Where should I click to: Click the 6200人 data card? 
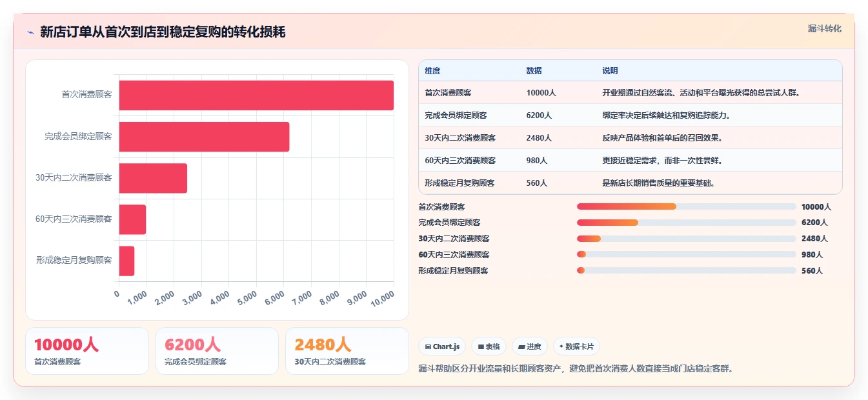(x=217, y=351)
